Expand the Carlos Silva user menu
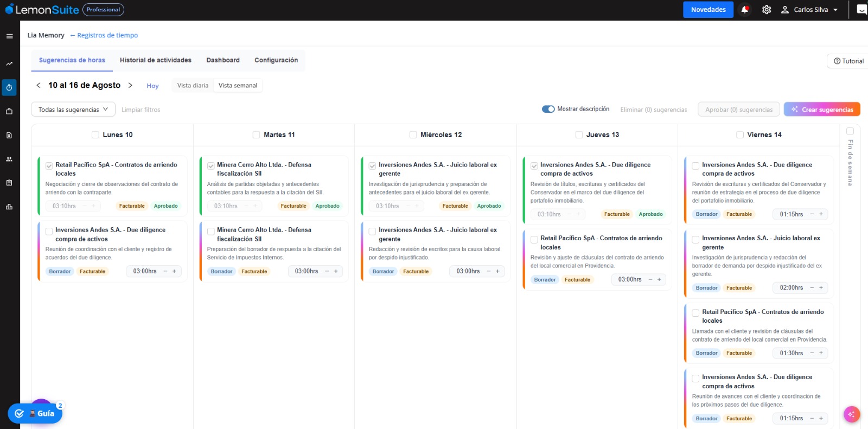 pos(810,10)
